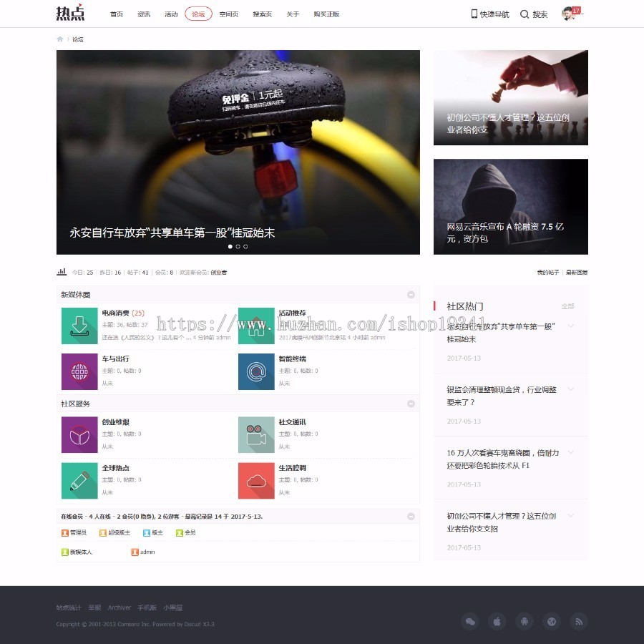Select the second carousel dot
Viewport: 644px width, 644px height.
(238, 246)
